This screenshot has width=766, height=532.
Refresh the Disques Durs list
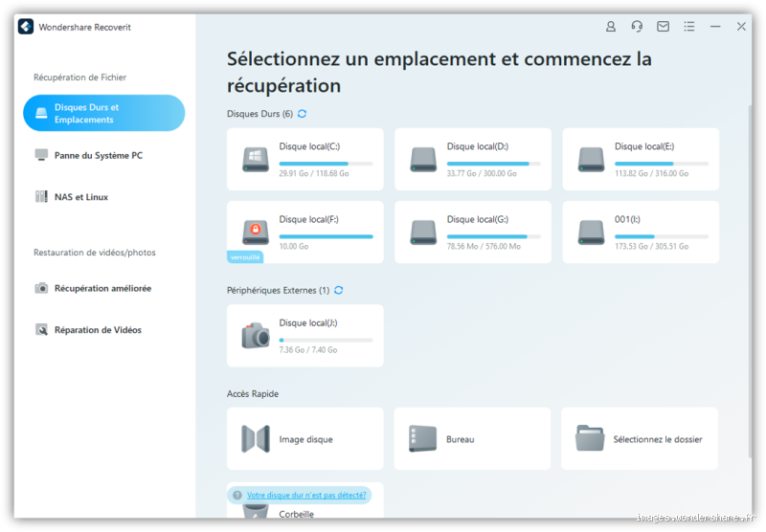[x=303, y=114]
